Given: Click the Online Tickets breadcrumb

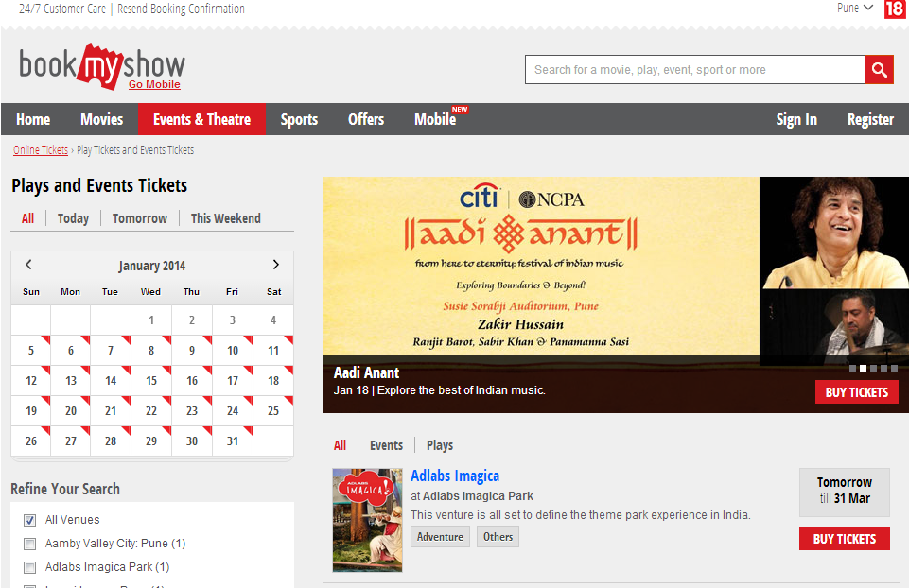Looking at the screenshot, I should (41, 150).
